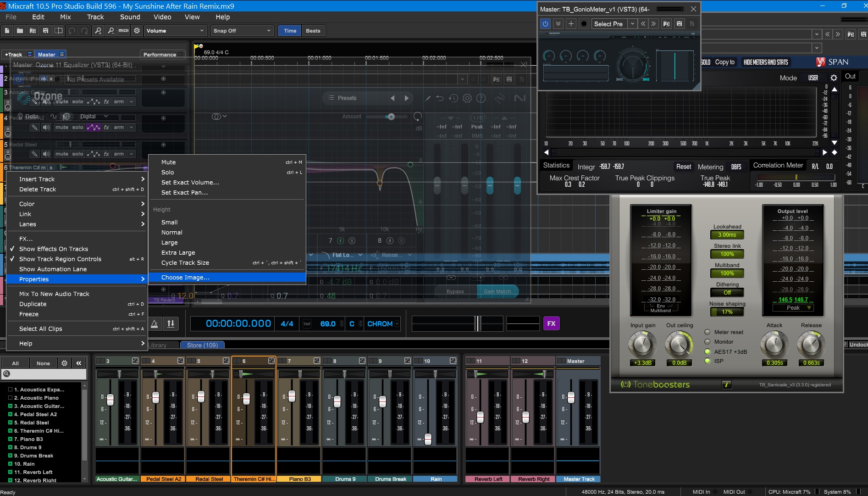Click the selection marquee toolbar icon
The width and height of the screenshot is (868, 496).
point(58,31)
